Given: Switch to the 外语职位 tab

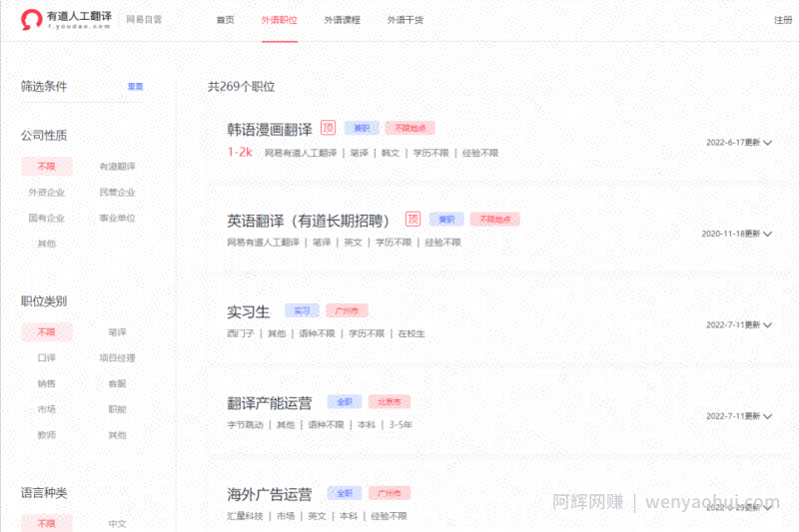Looking at the screenshot, I should 280,20.
